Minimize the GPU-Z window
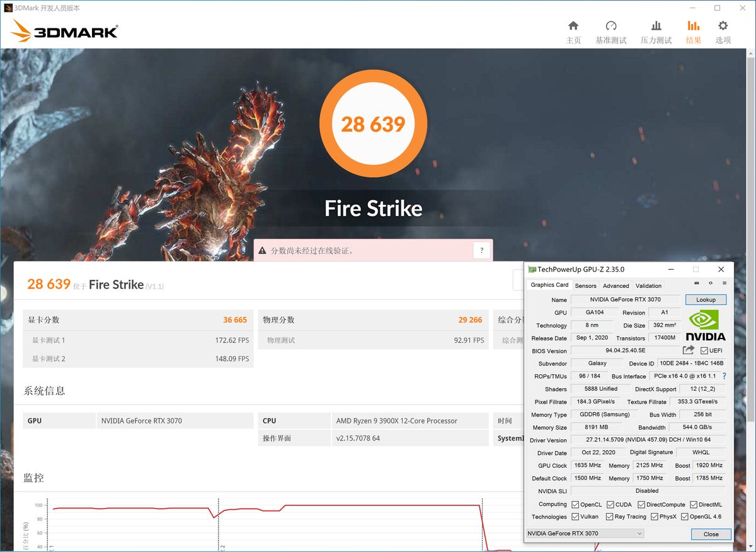Viewport: 756px width, 552px height. tap(670, 269)
